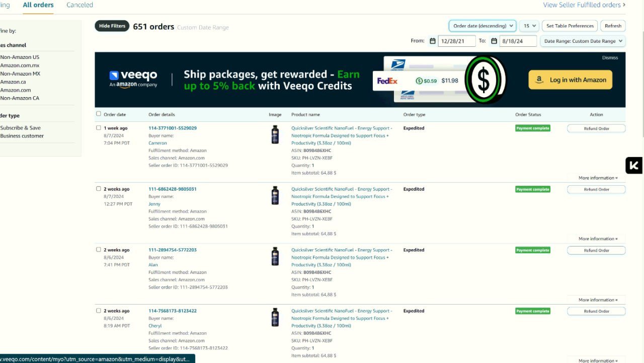Viewport: 644px width, 363px height.
Task: Open the 15 results per page dropdown
Action: [530, 26]
